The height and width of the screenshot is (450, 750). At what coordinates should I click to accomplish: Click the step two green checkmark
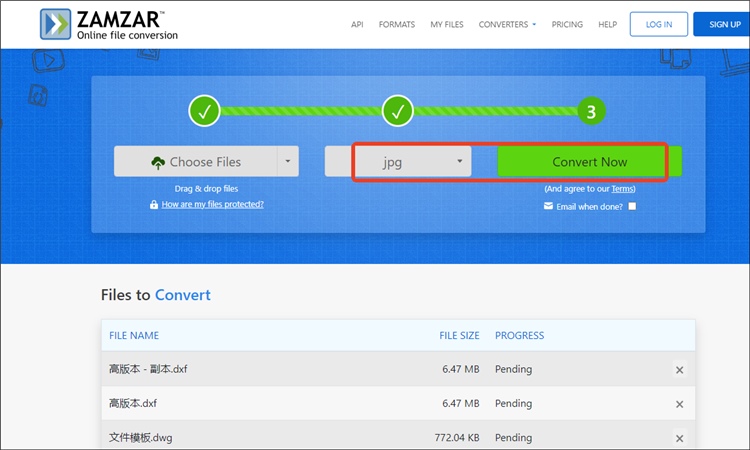coord(397,111)
